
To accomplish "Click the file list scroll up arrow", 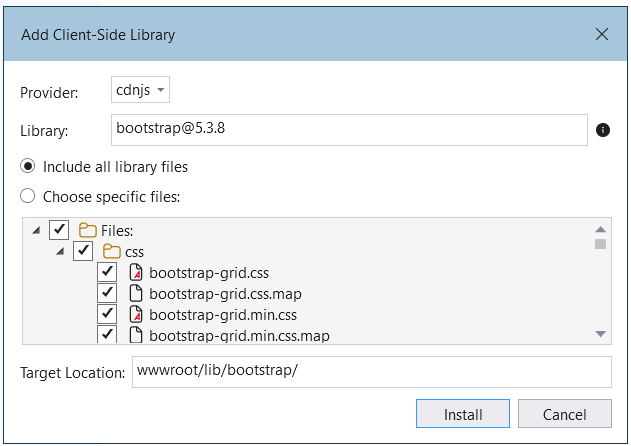I will pos(600,229).
